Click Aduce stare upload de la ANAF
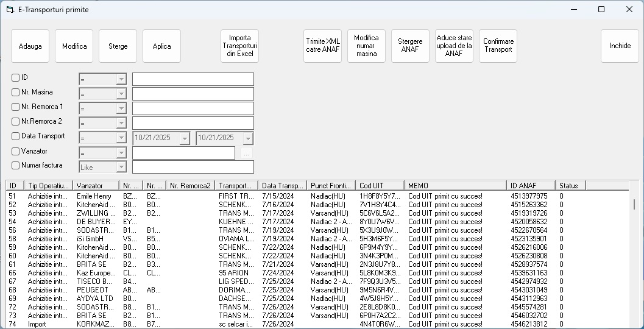644x329 pixels. pos(454,46)
